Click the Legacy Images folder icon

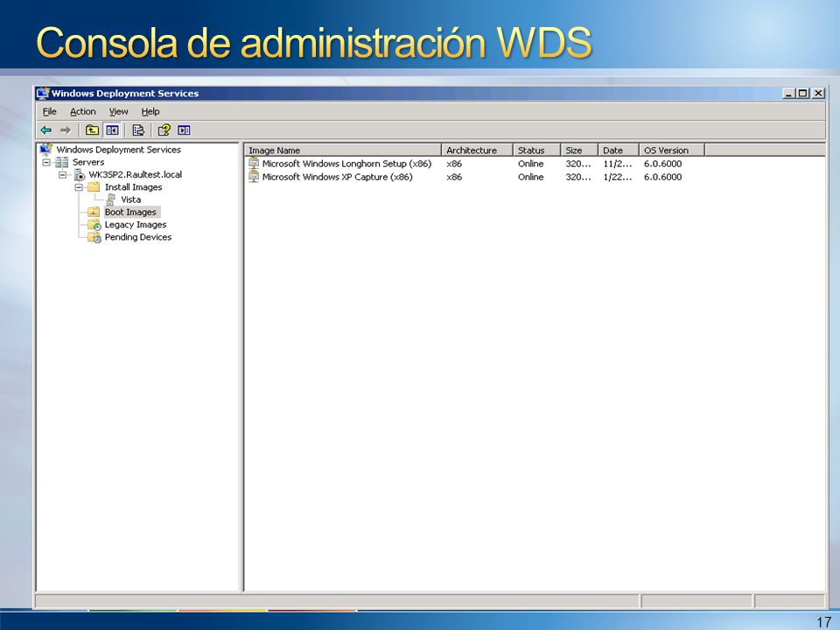pyautogui.click(x=94, y=225)
